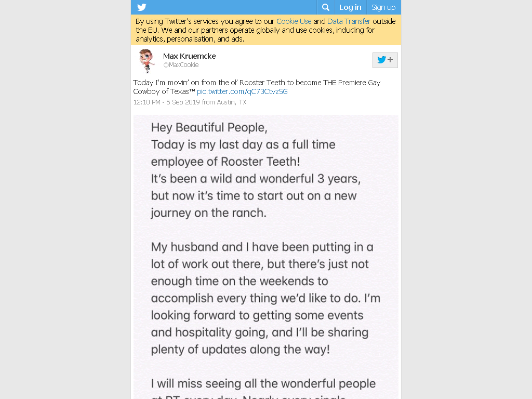Screen dimensions: 532x399
Task: Open the pic.twitter.com/qC73Ctvz5G link
Action: pos(242,91)
